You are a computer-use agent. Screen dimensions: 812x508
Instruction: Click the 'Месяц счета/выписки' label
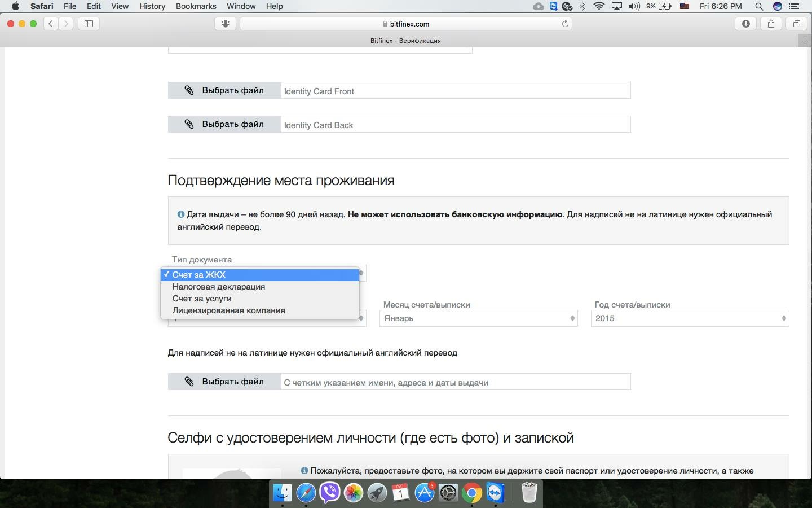427,305
